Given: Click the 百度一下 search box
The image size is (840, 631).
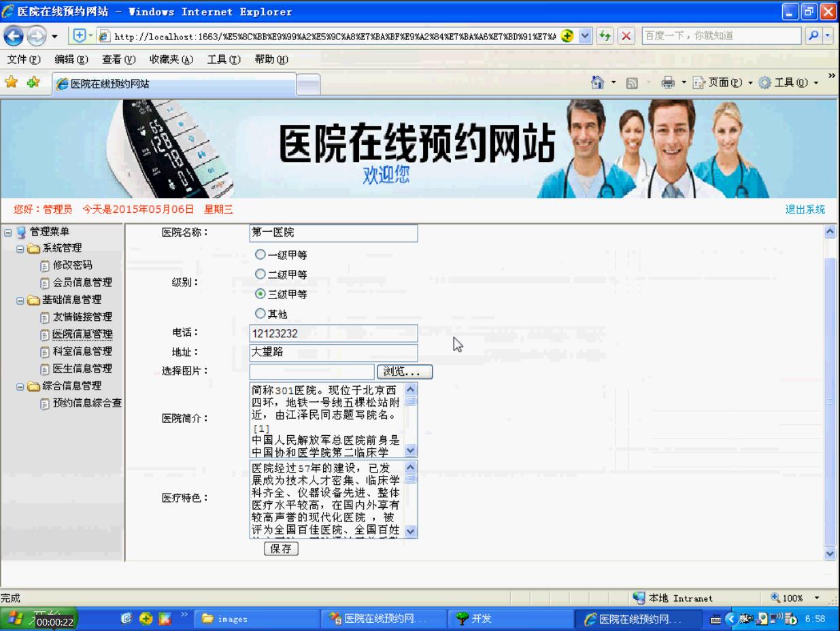Looking at the screenshot, I should (723, 36).
